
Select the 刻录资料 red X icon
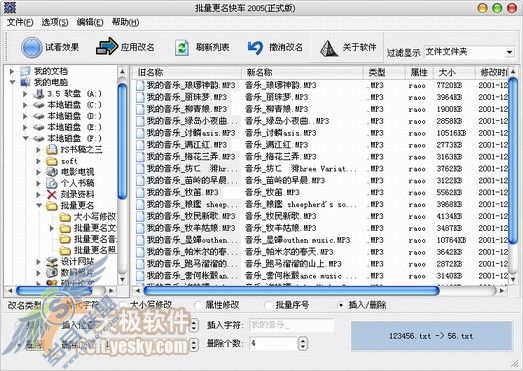tap(52, 194)
